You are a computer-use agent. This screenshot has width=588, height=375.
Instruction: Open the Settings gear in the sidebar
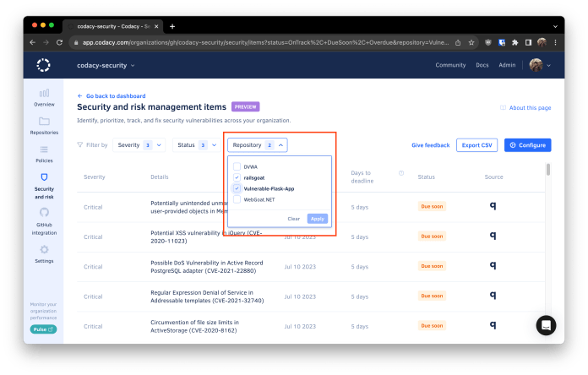(x=44, y=249)
